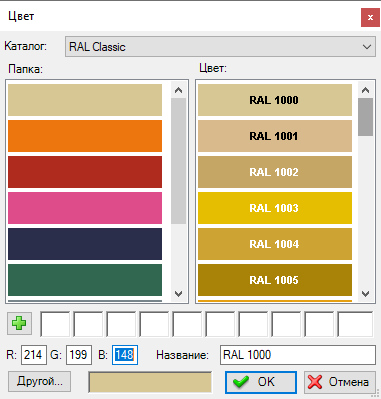Choose color RAL 1003
Screen dimensions: 381x399
[275, 208]
